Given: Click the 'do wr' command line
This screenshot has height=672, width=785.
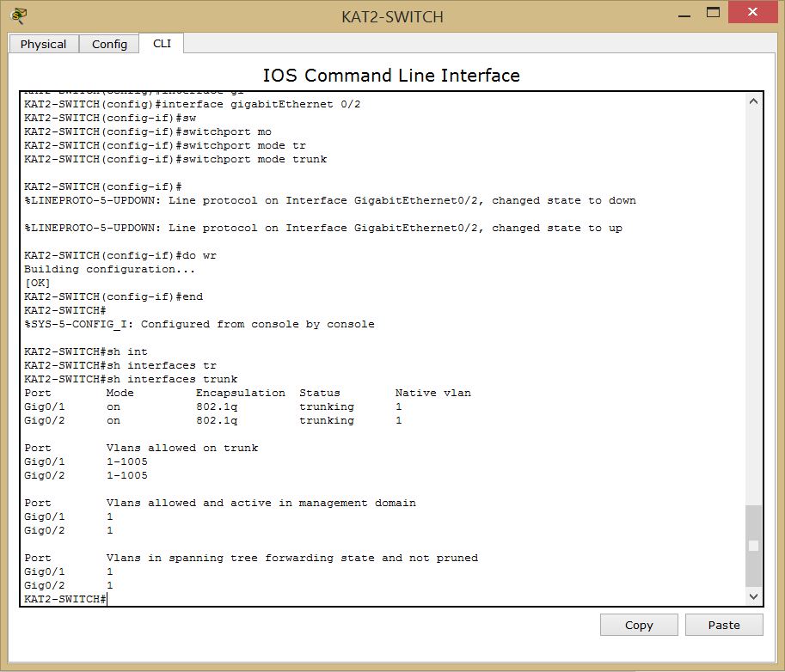Looking at the screenshot, I should tap(120, 255).
